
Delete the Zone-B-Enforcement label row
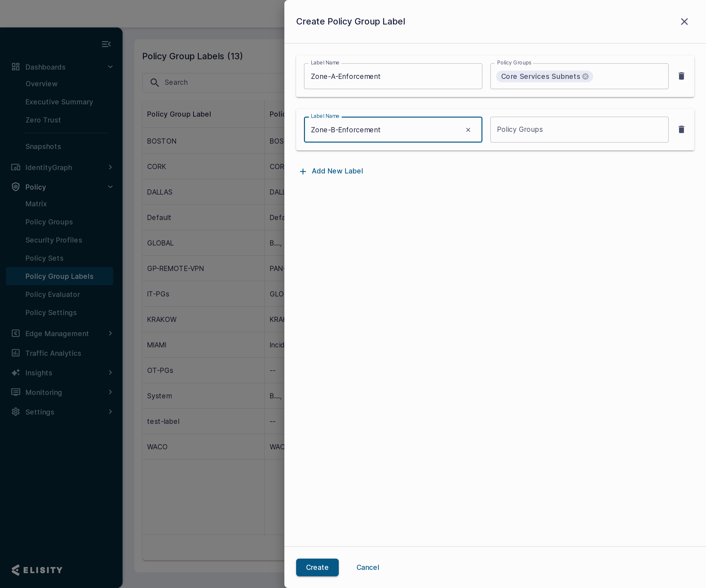click(x=681, y=130)
